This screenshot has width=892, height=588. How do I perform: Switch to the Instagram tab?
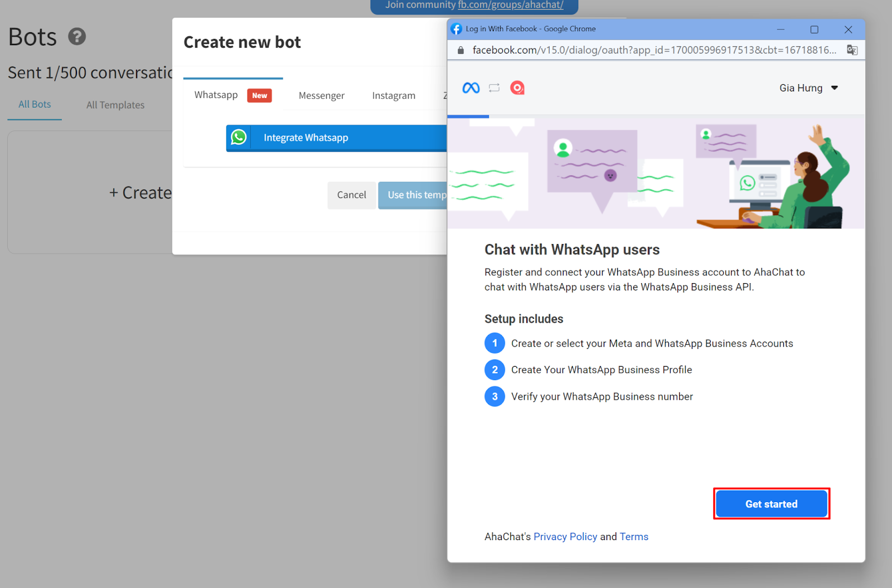[394, 96]
